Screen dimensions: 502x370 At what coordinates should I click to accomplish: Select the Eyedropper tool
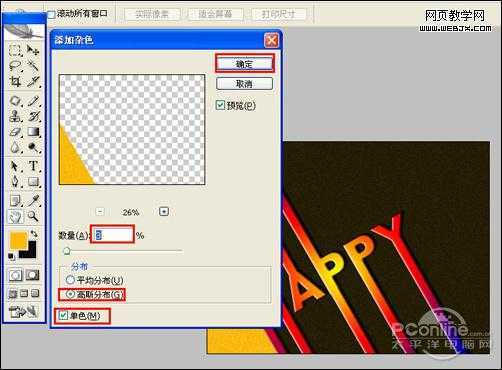(33, 201)
